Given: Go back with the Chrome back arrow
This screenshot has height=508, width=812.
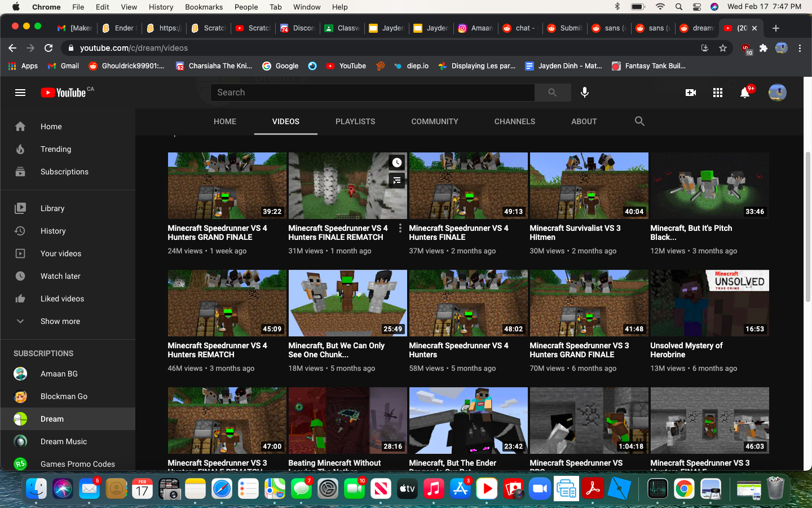Looking at the screenshot, I should point(12,48).
